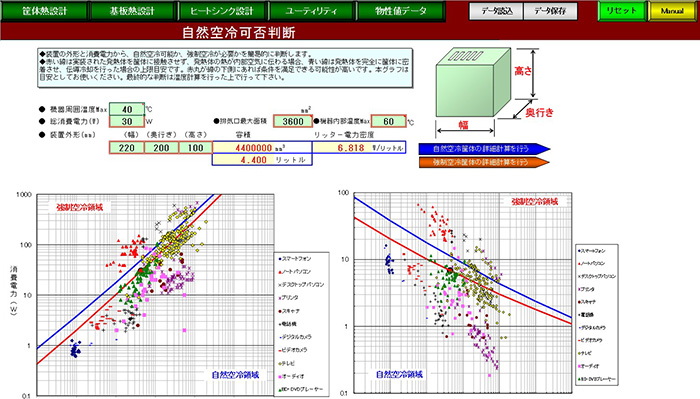Click 自然空冷領域 label in left chart
The image size is (700, 399).
235,375
